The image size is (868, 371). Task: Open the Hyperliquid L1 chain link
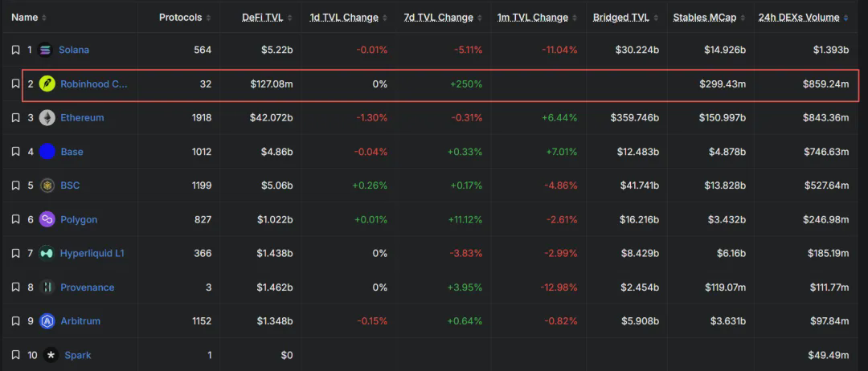(x=92, y=253)
